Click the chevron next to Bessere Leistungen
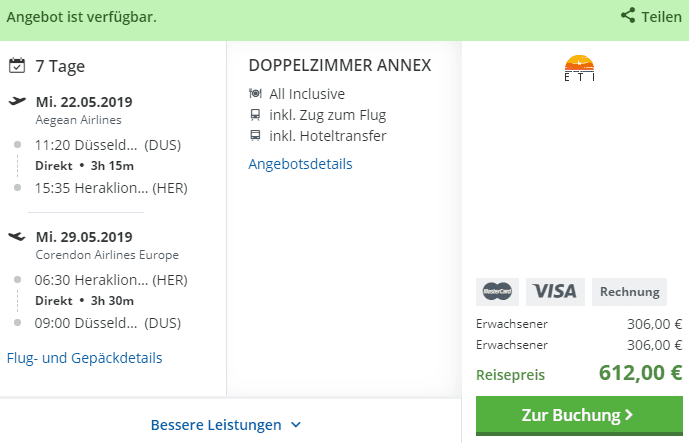The image size is (689, 443). pyautogui.click(x=296, y=425)
